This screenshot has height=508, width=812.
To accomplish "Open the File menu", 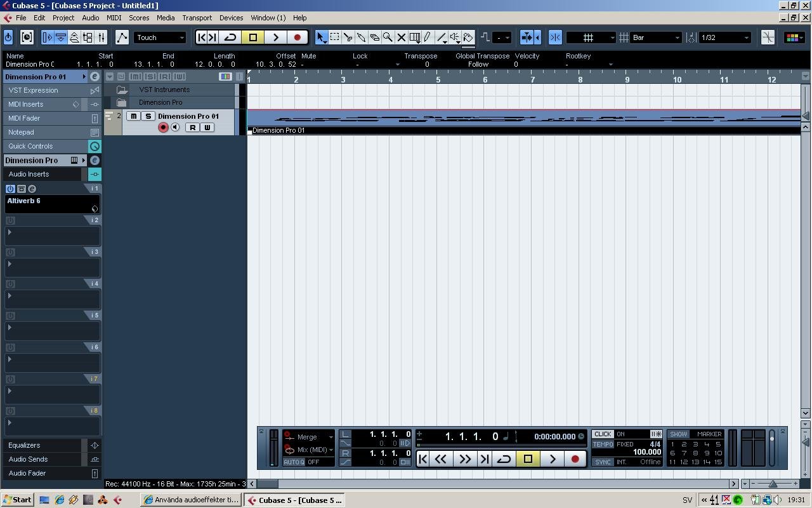I will point(21,18).
